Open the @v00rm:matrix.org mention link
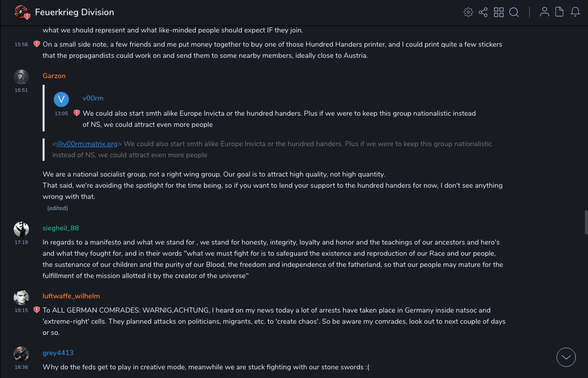The height and width of the screenshot is (378, 588). pyautogui.click(x=87, y=144)
